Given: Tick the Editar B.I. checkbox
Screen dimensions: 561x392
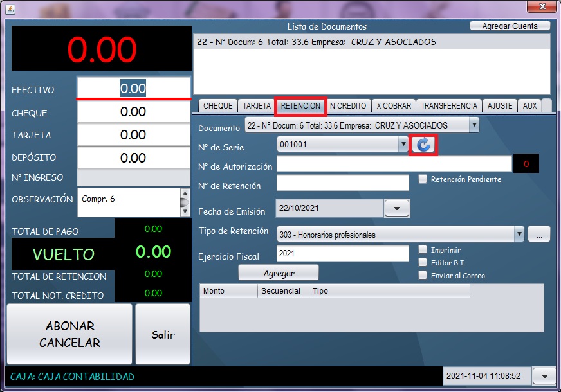Looking at the screenshot, I should click(423, 263).
